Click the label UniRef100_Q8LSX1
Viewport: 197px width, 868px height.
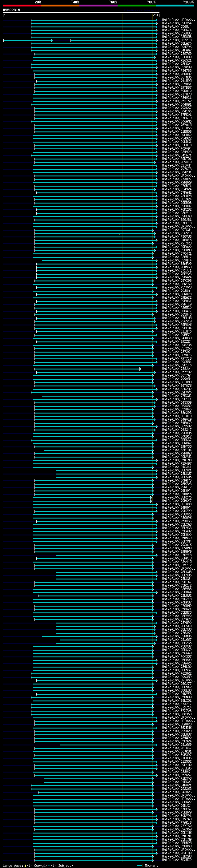tap(177, 470)
